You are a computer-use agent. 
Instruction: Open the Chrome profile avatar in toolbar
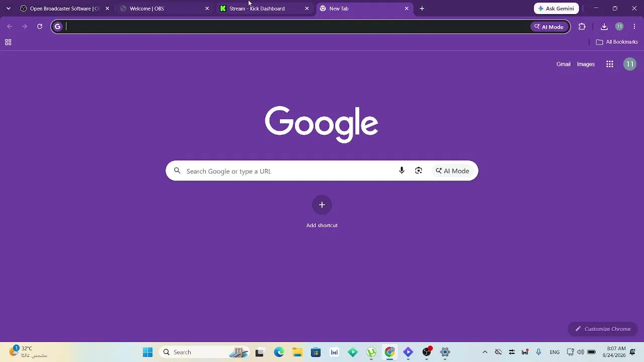(x=619, y=27)
